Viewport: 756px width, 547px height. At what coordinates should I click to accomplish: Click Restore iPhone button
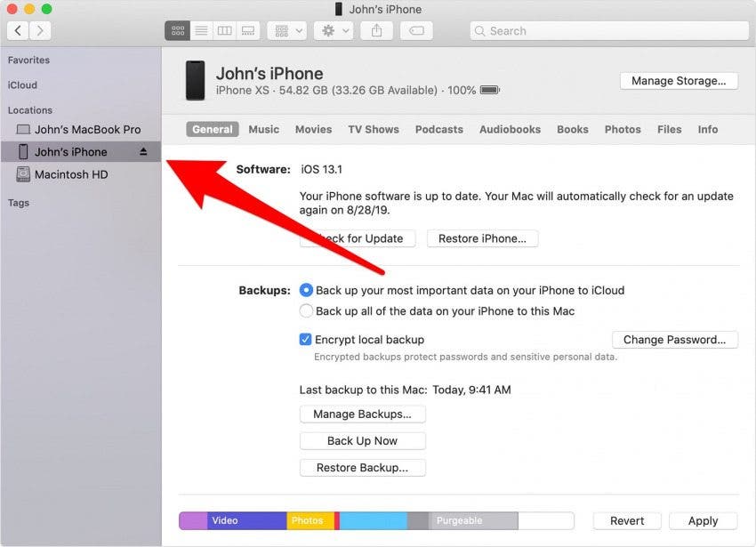(x=482, y=238)
